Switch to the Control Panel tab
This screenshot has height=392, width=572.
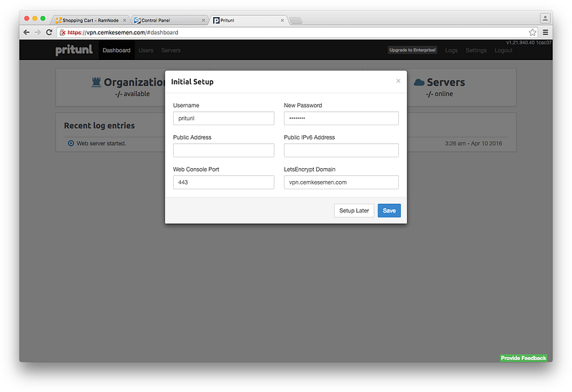coord(168,21)
